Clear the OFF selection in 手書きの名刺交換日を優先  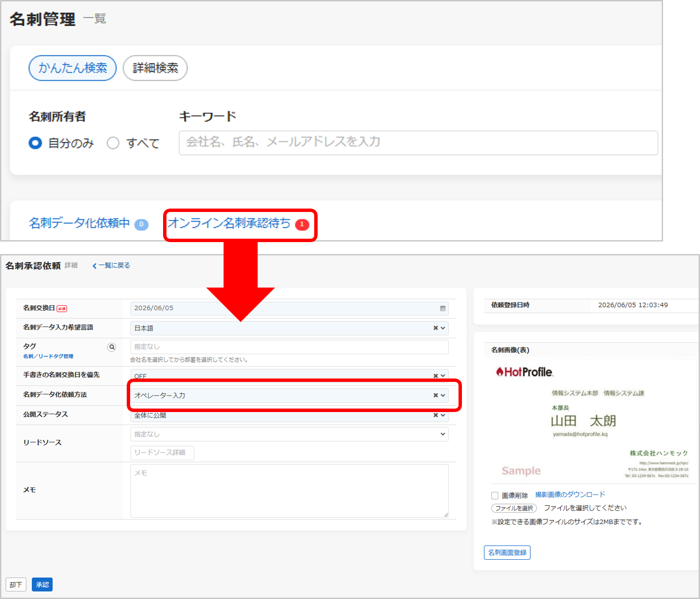(436, 376)
